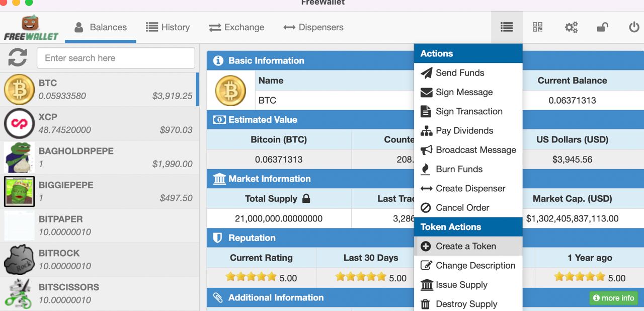Click the Last 30 Days star rating
Viewport: 644px width, 311px height.
(361, 277)
